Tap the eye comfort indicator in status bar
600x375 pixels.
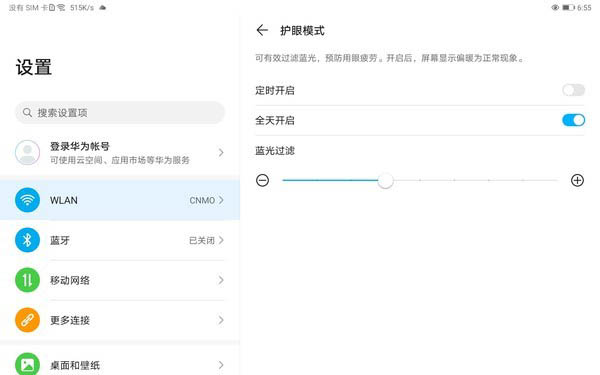coord(555,8)
